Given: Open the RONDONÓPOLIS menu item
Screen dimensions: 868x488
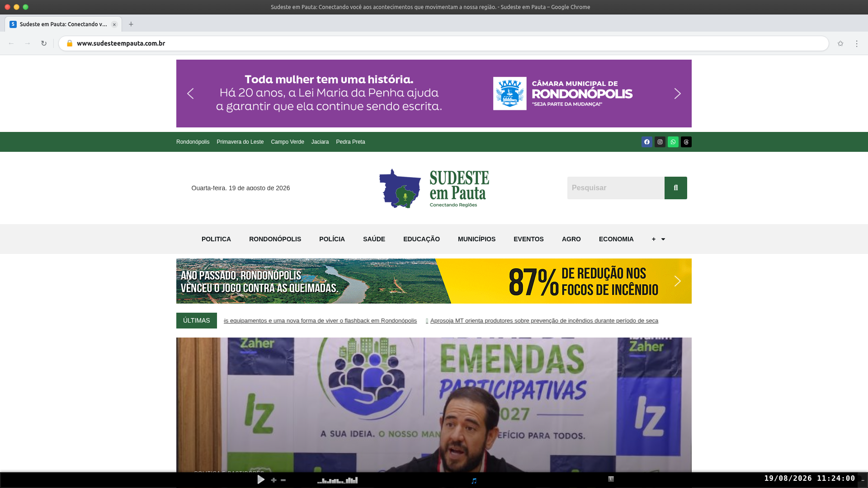Looking at the screenshot, I should click(x=275, y=239).
